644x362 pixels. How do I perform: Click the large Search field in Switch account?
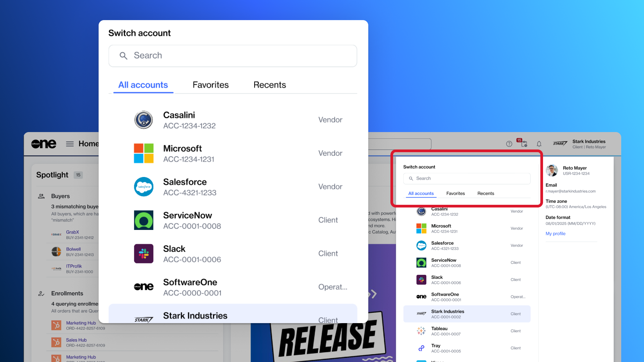tap(233, 56)
